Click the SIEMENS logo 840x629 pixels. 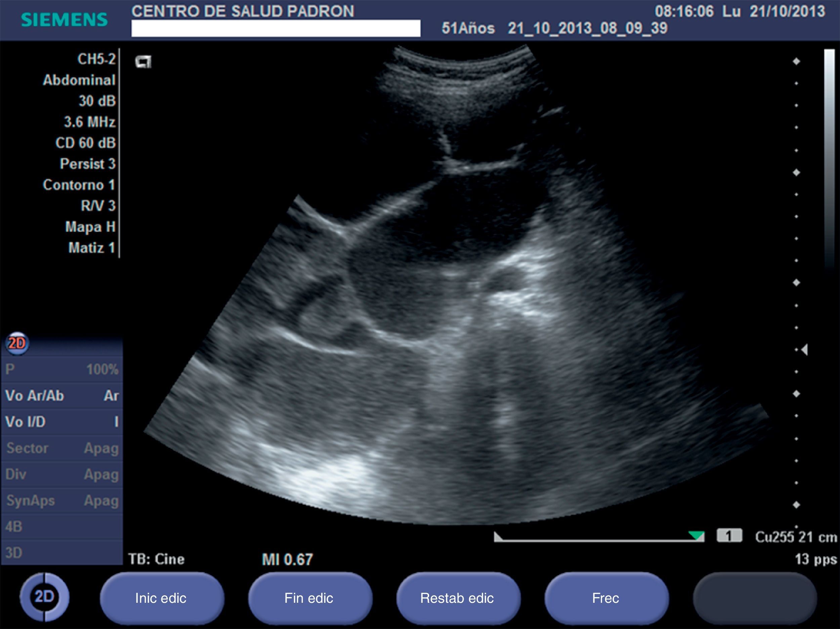[x=65, y=20]
